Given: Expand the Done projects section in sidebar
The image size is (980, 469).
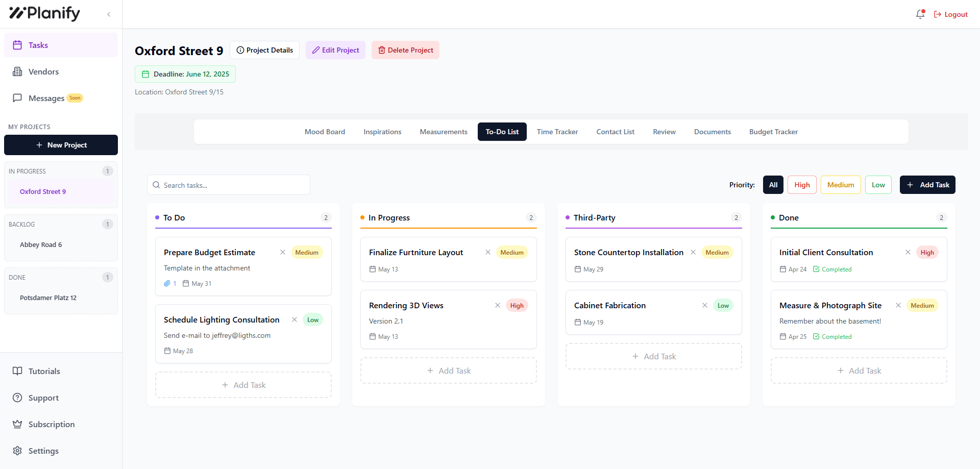Looking at the screenshot, I should pyautogui.click(x=17, y=278).
